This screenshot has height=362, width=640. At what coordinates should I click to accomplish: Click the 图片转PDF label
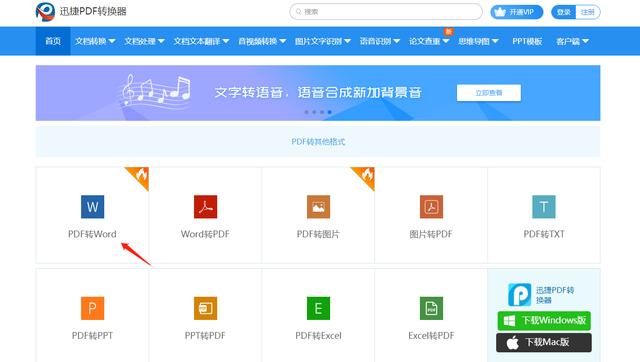point(431,234)
